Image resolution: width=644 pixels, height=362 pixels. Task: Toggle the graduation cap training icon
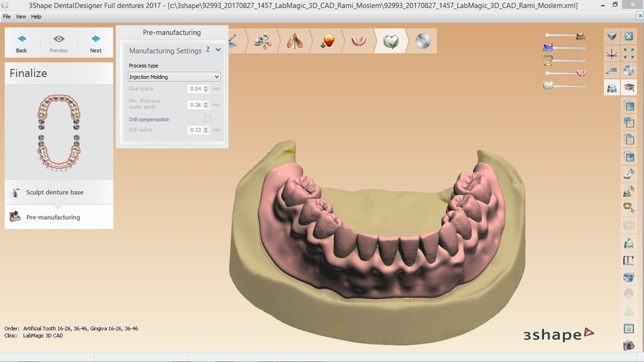629,88
